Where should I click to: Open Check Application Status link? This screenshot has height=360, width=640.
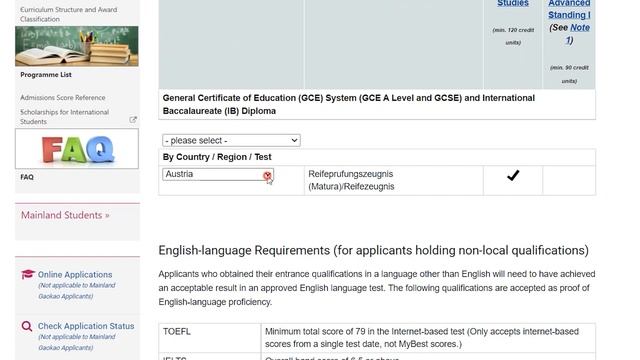[x=86, y=326]
